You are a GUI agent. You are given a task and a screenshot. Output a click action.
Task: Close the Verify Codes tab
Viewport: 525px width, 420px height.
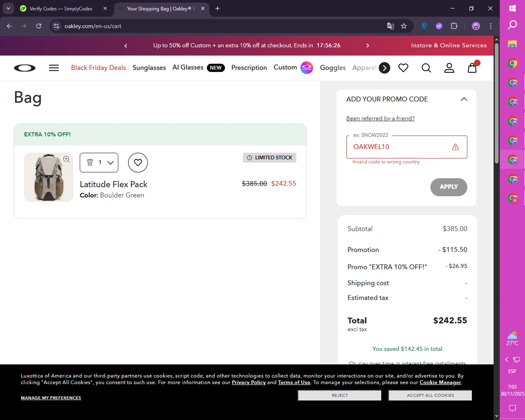click(105, 8)
